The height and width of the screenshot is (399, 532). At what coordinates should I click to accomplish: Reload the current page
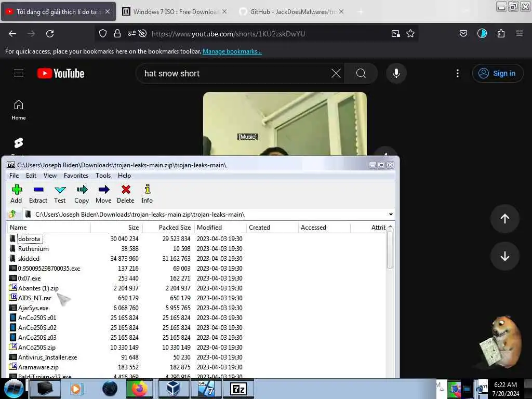click(x=50, y=34)
